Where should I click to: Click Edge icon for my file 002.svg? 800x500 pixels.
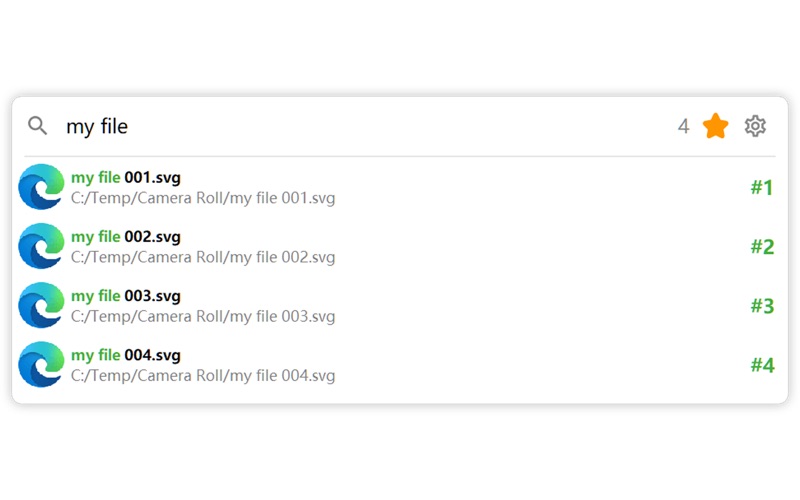click(x=41, y=246)
